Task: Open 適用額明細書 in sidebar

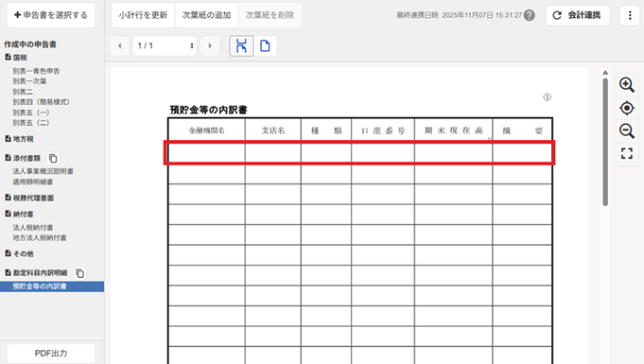Action: [x=33, y=182]
